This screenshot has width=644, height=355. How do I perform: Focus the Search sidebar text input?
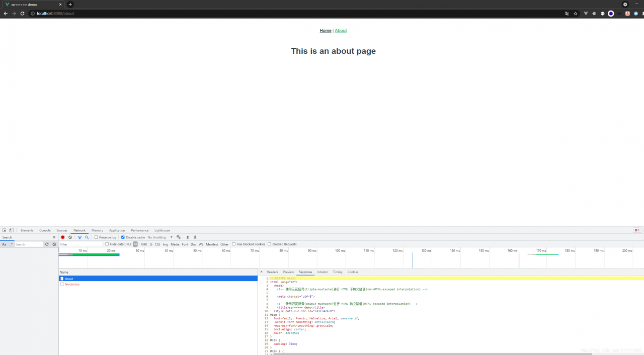click(29, 244)
